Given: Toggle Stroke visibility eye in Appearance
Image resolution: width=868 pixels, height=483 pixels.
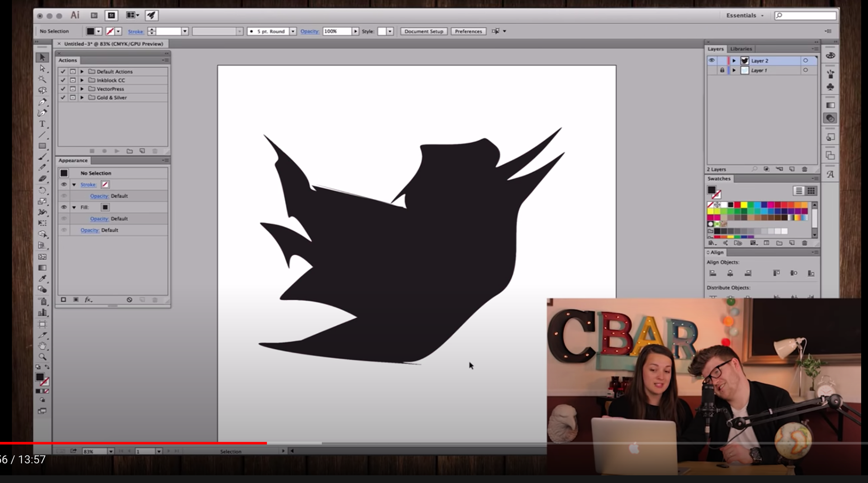Looking at the screenshot, I should click(64, 185).
